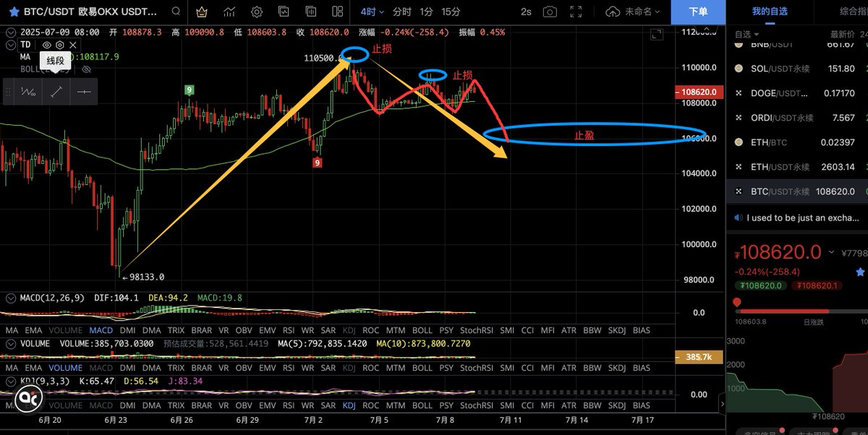This screenshot has width=868, height=435.
Task: Click the speaker announcement icon in watchlist panel
Action: [x=738, y=217]
